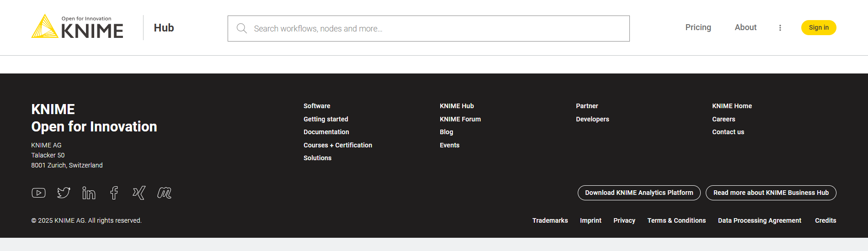This screenshot has width=868, height=251.
Task: Click Read more about KNIME Business Hub
Action: tap(771, 193)
